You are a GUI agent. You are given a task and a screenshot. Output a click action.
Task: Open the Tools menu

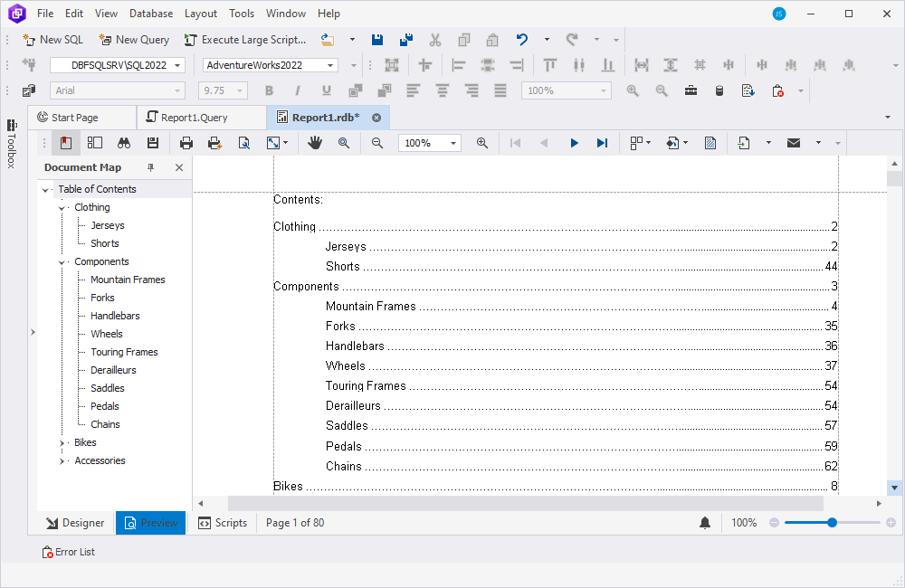242,14
